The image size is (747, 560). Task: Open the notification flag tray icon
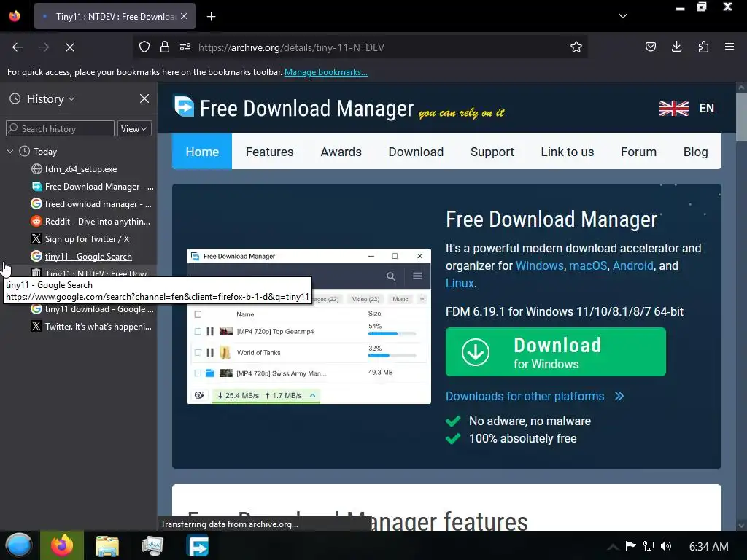630,545
